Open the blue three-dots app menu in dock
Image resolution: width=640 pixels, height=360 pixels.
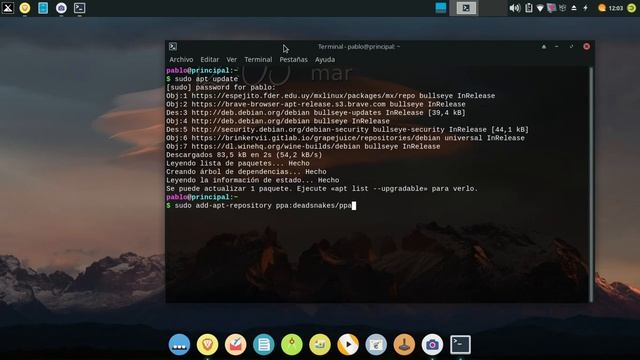[179, 345]
